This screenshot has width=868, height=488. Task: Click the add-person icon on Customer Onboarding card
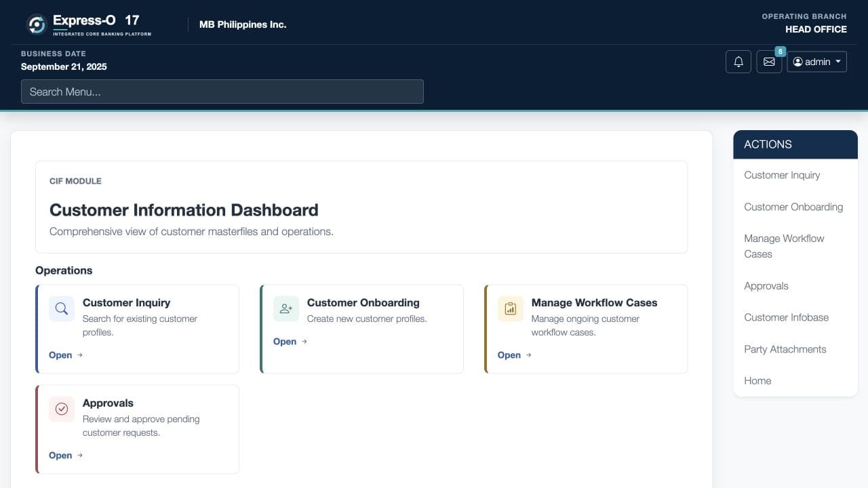point(286,308)
